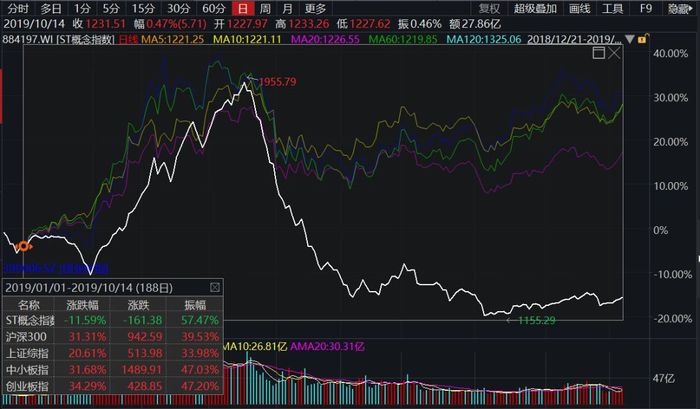
Task: Click the 47亿 volume axis label
Action: 663,379
